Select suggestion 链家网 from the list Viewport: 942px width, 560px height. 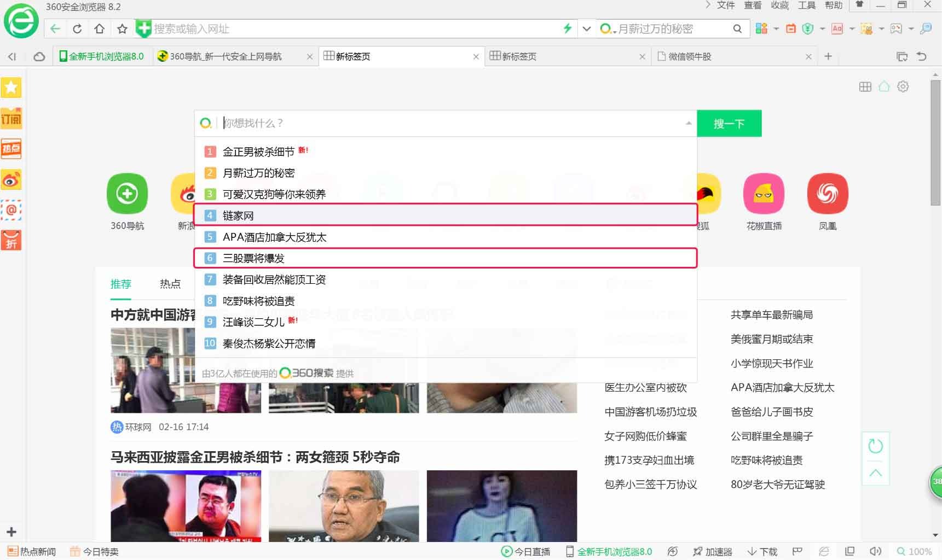[x=238, y=215]
